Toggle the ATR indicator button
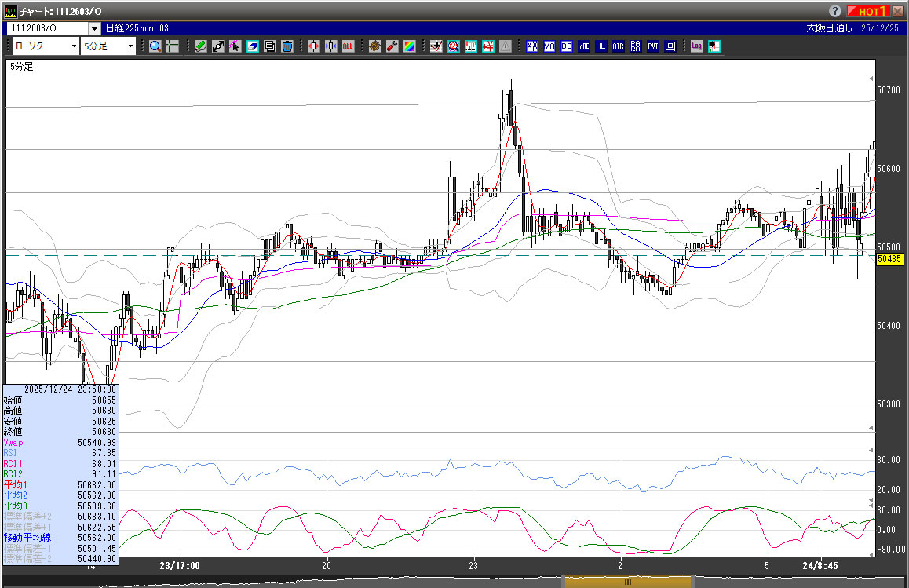This screenshot has height=588, width=909. point(618,46)
